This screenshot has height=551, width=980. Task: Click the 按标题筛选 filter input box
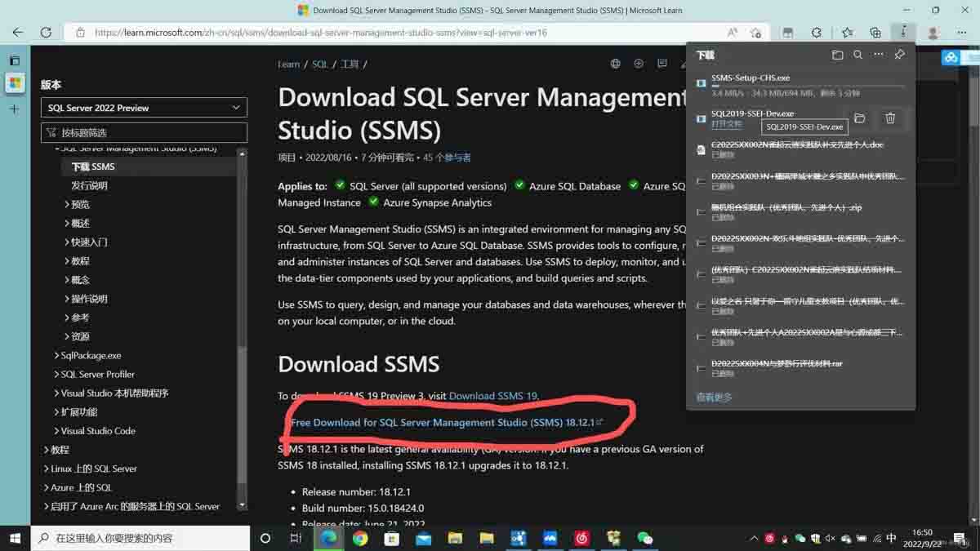144,132
